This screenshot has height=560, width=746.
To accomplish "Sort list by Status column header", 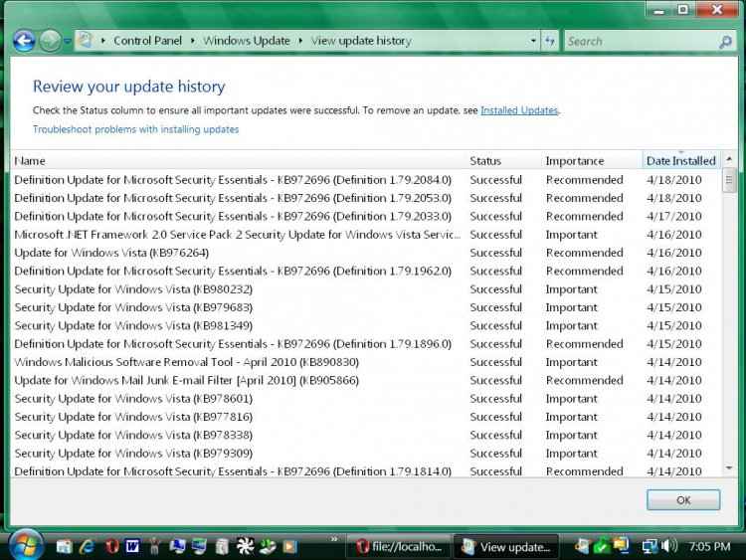I will pos(503,161).
